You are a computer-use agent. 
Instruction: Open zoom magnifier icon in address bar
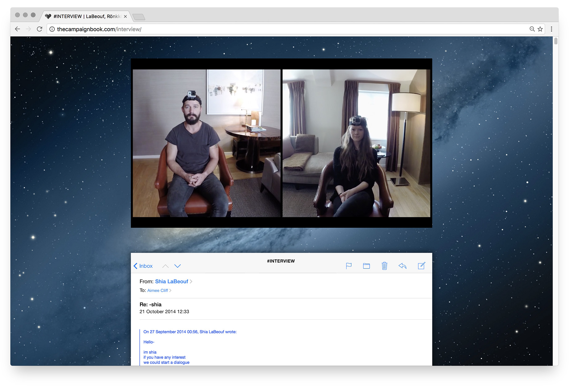532,29
